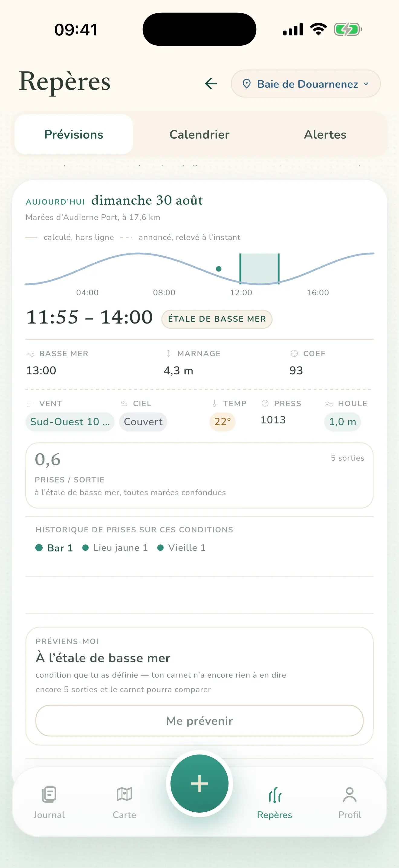
Task: Tap 'Marées d'Audierne Port, à 17,6 km'
Action: [93, 217]
